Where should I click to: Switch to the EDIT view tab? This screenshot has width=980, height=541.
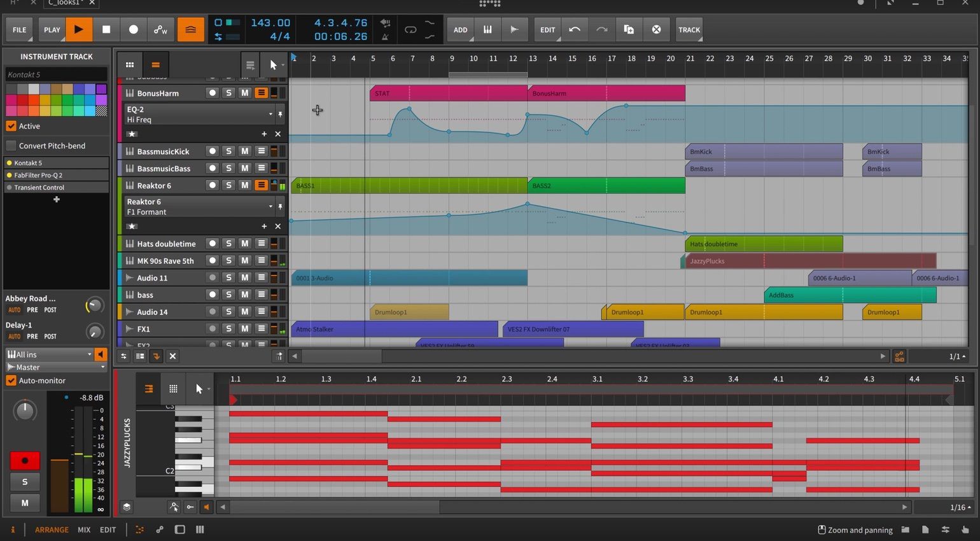(108, 530)
